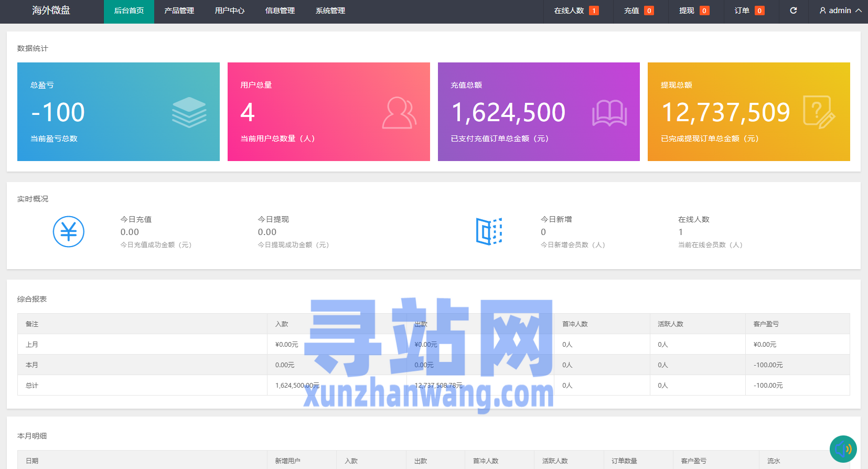
Task: Click the orange badge beside 订单
Action: coord(759,10)
